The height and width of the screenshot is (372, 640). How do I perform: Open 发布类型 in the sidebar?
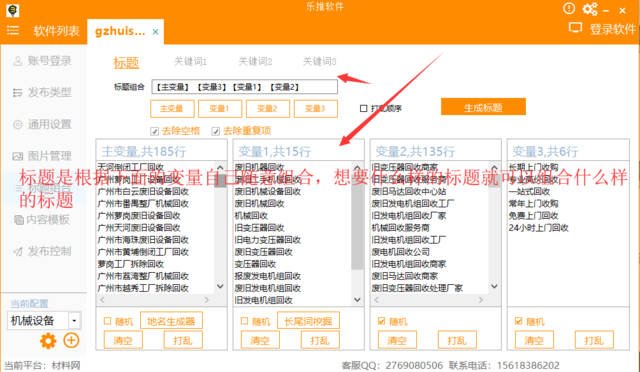click(x=43, y=92)
